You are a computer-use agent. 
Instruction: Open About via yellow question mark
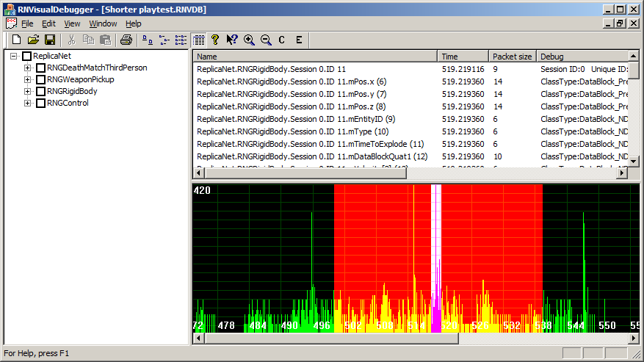pos(215,40)
